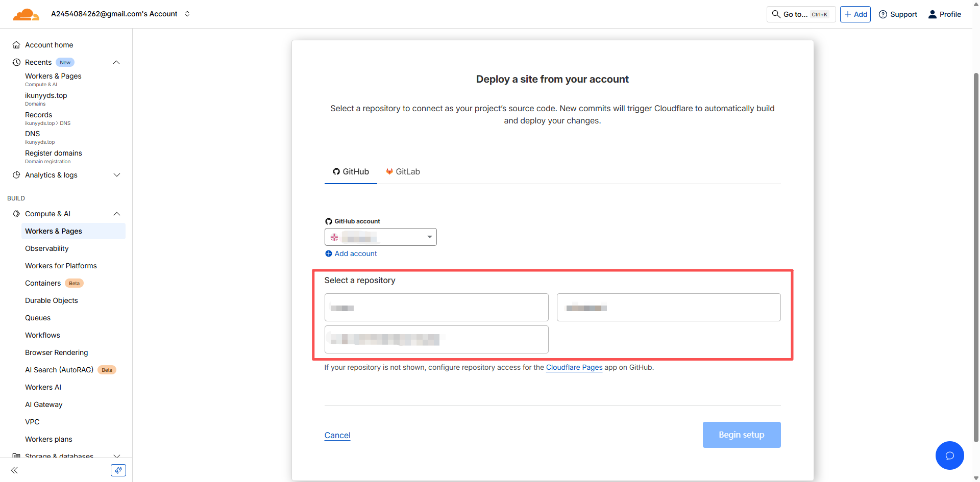Click the pin icon at sidebar bottom
The image size is (980, 482).
[x=118, y=470]
